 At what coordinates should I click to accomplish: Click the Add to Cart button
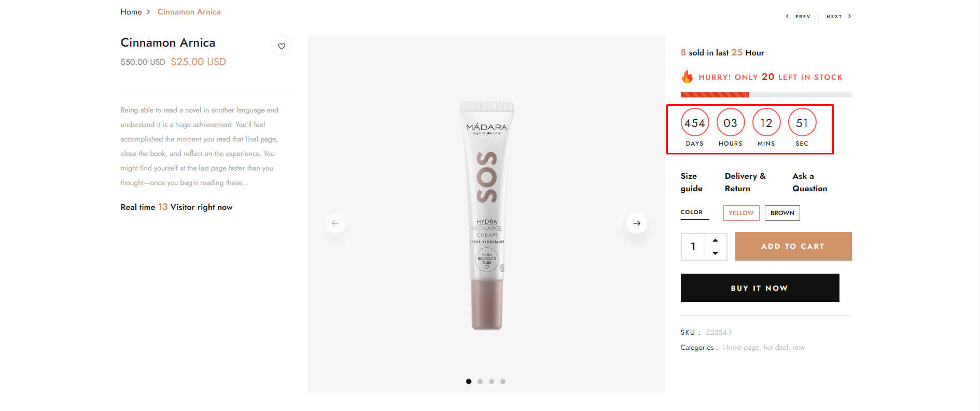(x=793, y=246)
